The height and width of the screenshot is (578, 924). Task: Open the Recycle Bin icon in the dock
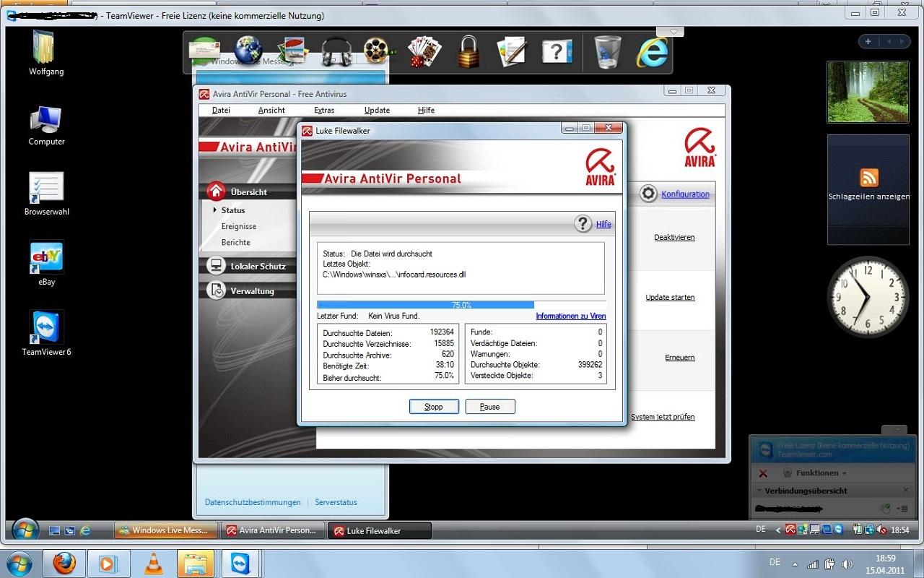point(607,52)
